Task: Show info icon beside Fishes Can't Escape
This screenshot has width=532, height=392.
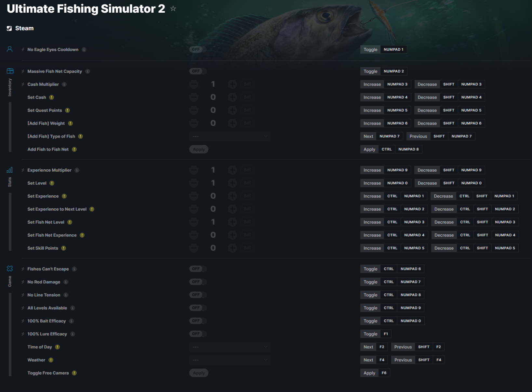Action: (74, 269)
